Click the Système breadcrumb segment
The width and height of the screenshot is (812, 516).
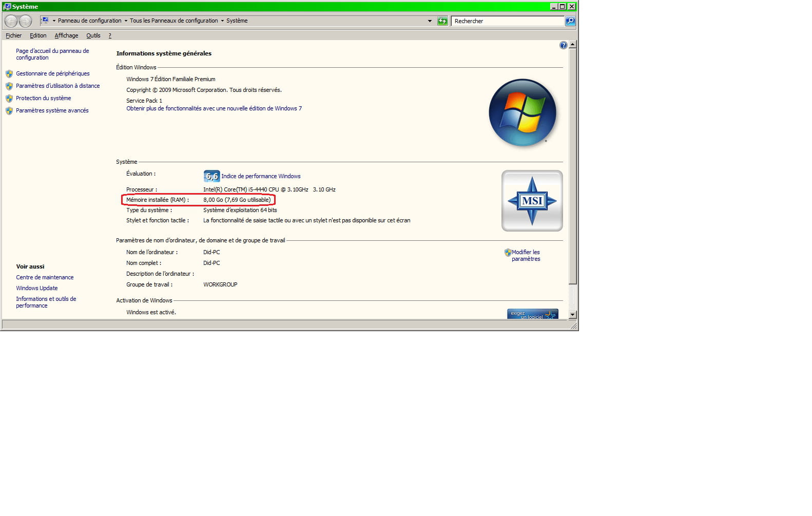pos(237,21)
